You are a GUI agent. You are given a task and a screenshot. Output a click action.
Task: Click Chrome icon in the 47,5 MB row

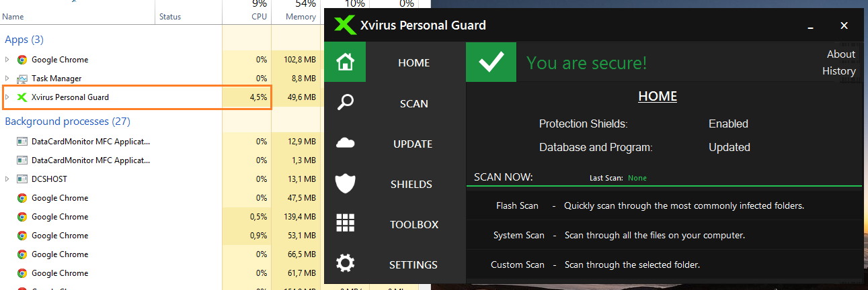point(22,198)
